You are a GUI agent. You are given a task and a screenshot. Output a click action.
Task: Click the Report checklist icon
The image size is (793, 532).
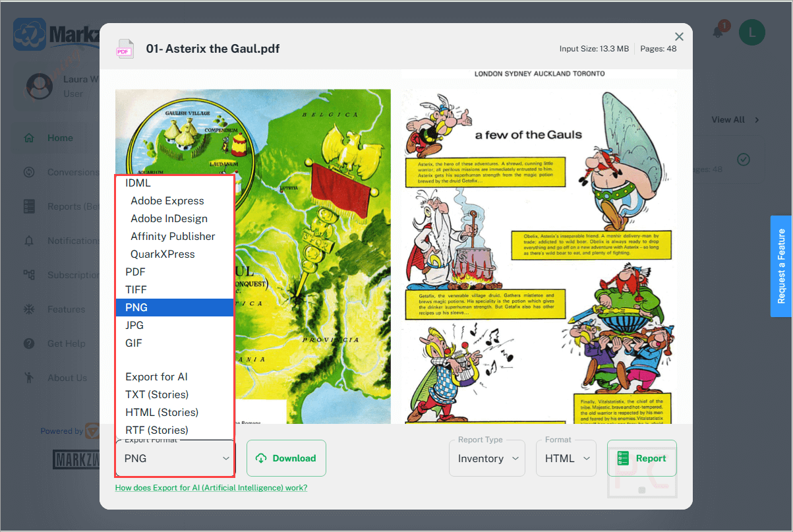623,458
